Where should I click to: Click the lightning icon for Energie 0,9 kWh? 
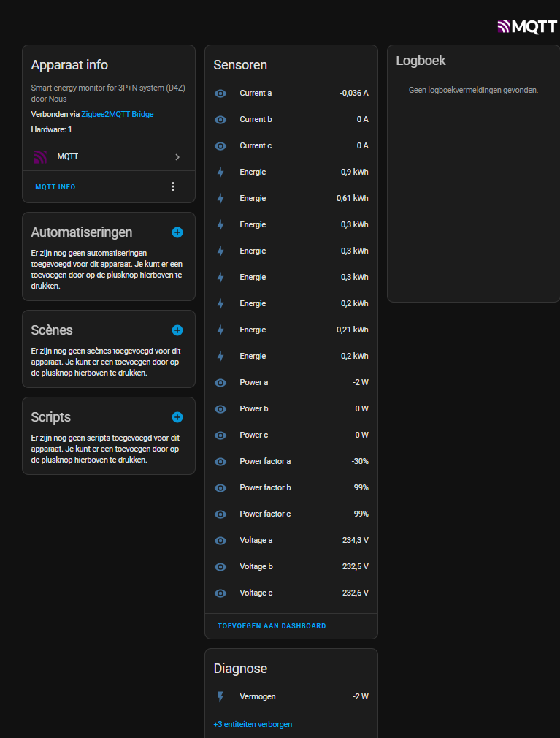tap(220, 172)
